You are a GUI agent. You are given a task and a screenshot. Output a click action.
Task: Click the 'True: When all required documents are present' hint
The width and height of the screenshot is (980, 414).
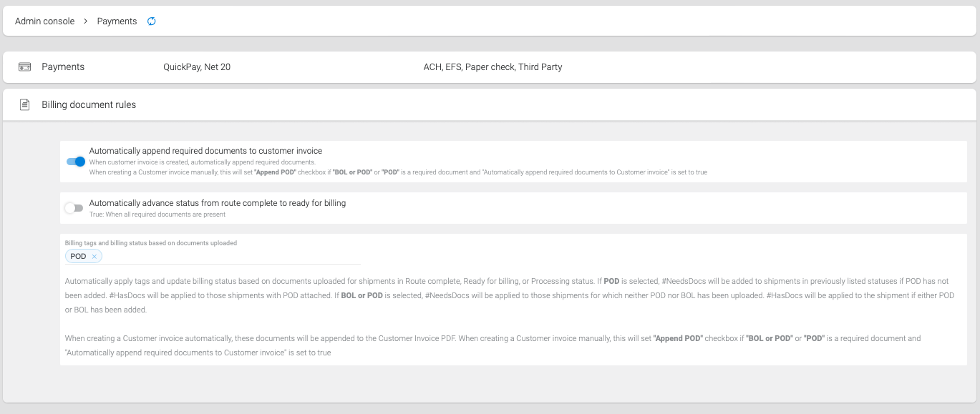[x=157, y=215]
